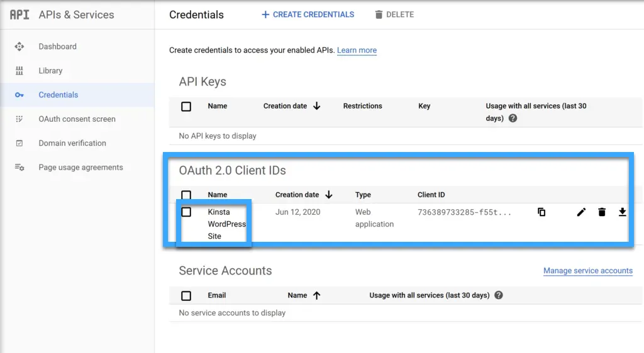Click the trash icon in top Delete button

(379, 14)
